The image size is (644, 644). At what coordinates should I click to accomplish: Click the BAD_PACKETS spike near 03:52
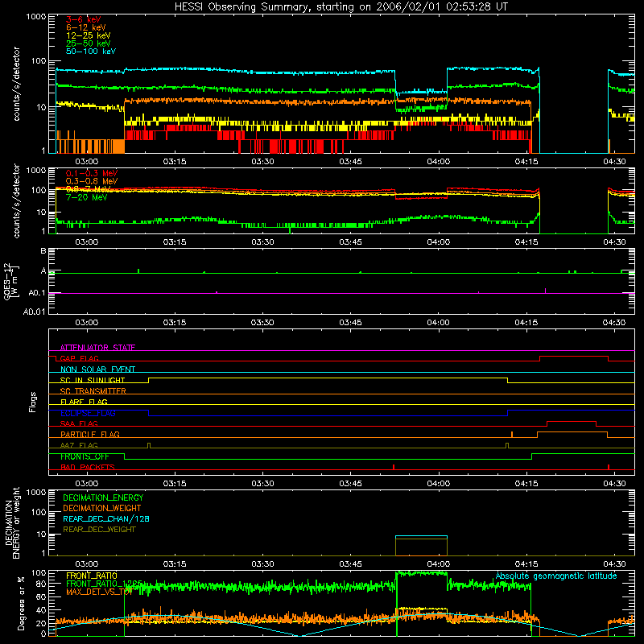tap(394, 467)
